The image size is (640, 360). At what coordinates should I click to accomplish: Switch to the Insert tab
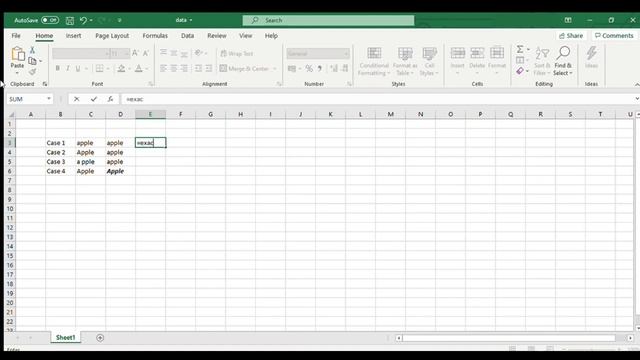(x=73, y=36)
